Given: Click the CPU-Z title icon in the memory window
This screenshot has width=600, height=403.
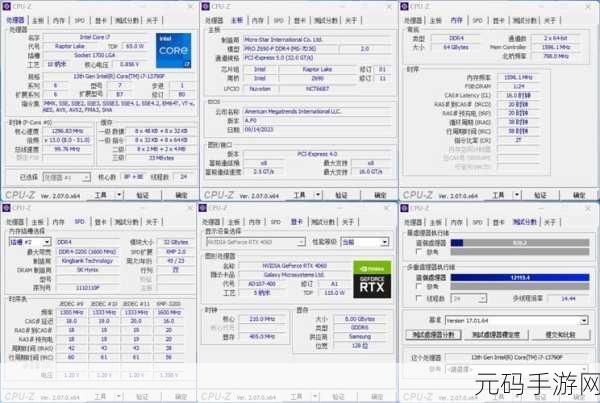Looking at the screenshot, I should pos(404,6).
